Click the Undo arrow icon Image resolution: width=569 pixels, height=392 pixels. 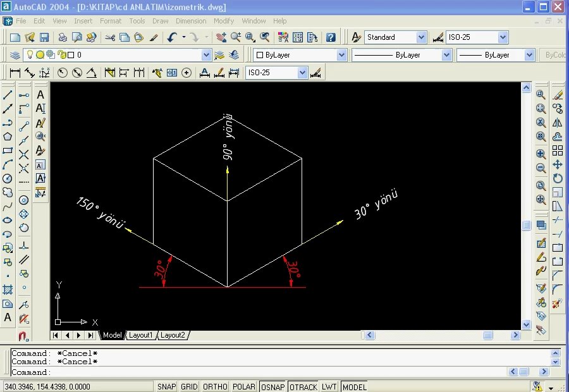point(173,37)
